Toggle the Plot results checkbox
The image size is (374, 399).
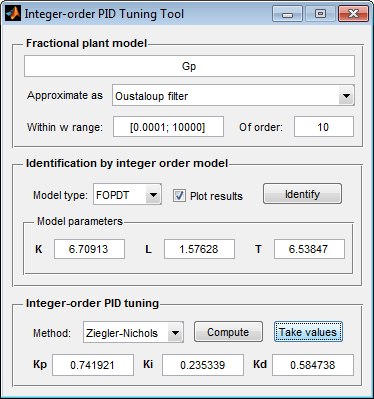pyautogui.click(x=179, y=196)
